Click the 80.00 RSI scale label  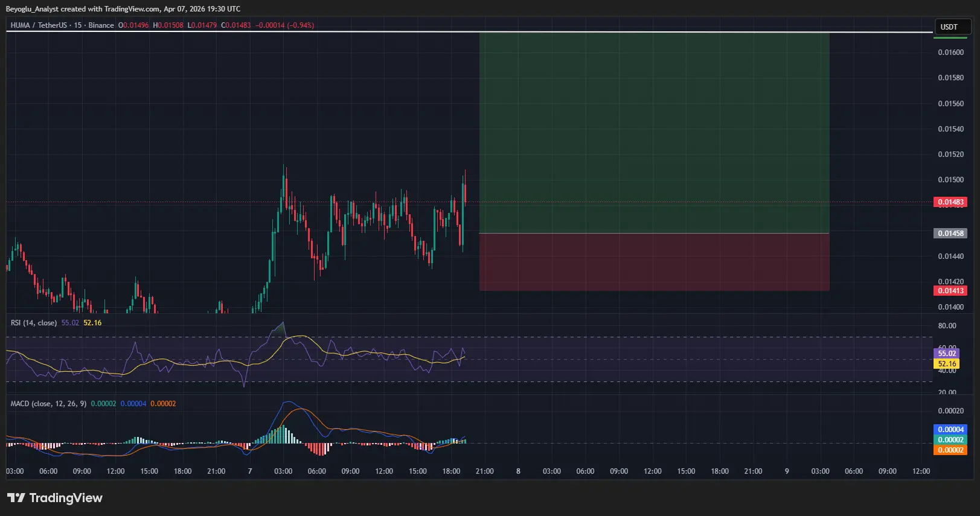click(947, 326)
